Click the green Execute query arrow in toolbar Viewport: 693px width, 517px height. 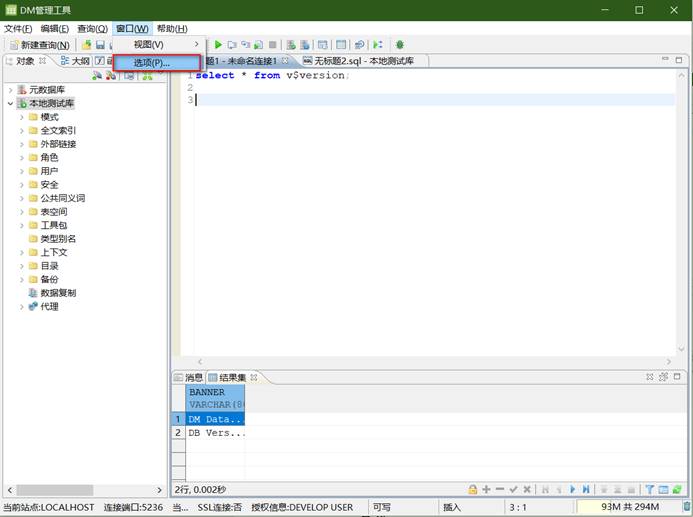218,45
